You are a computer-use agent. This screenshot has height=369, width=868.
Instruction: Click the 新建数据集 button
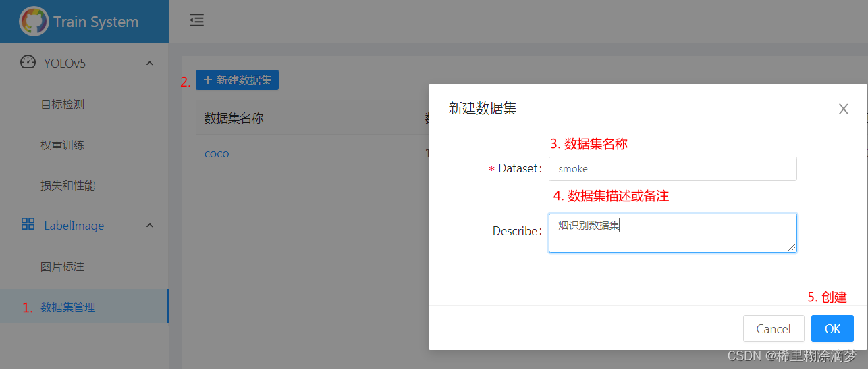(x=237, y=80)
